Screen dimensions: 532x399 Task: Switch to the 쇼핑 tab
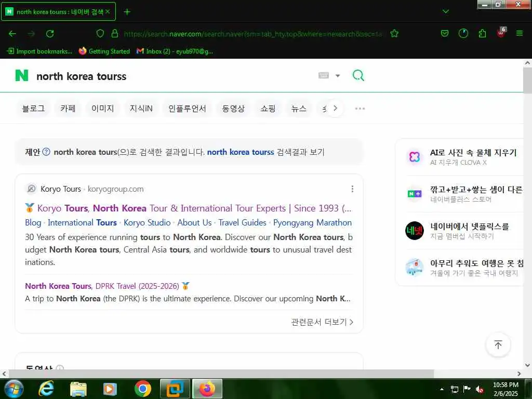coord(268,109)
